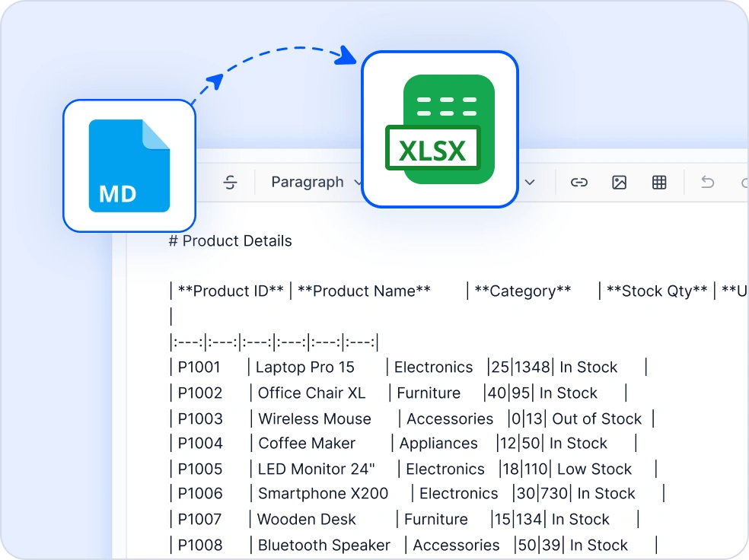Click the 'Appliances' category text
749x560 pixels.
point(438,443)
